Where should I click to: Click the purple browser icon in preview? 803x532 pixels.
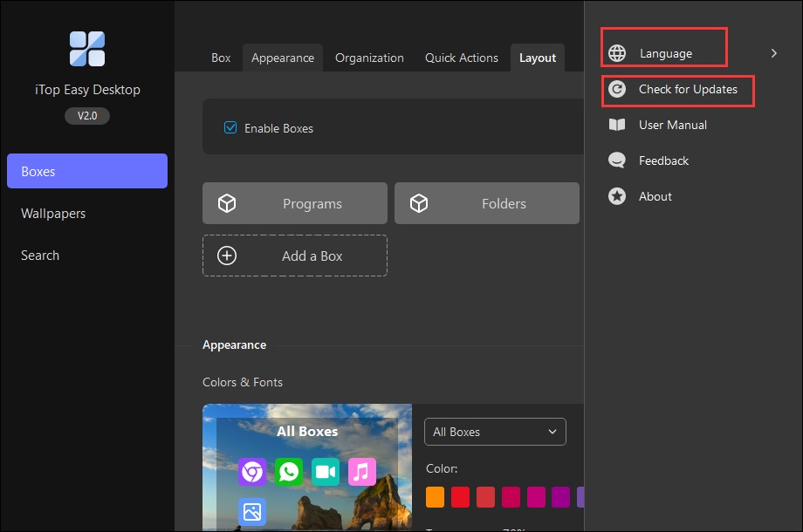(x=252, y=472)
